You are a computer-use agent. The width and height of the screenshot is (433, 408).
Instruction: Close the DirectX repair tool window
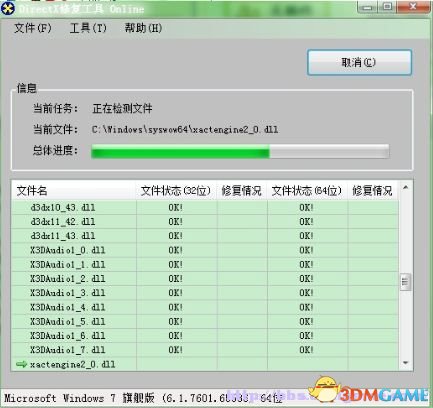[413, 7]
